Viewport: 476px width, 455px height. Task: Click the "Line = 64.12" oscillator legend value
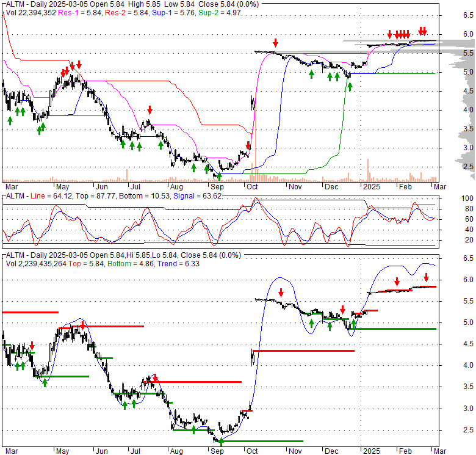pyautogui.click(x=51, y=196)
